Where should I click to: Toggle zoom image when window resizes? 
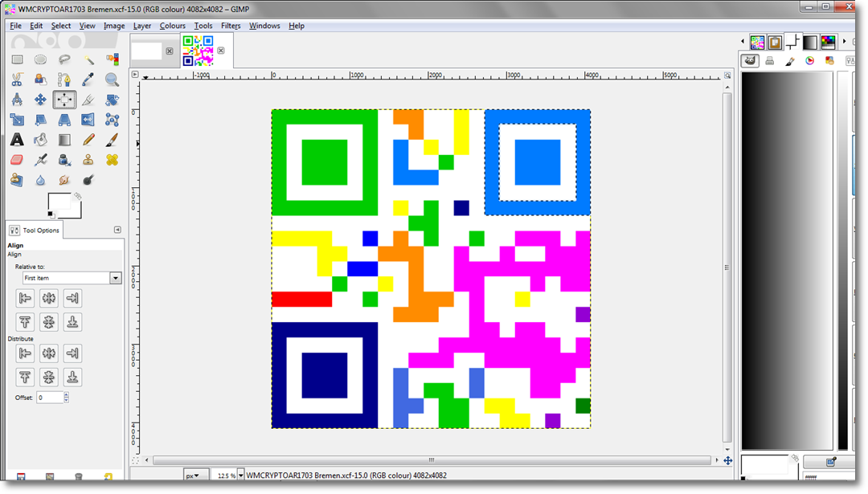[x=727, y=76]
